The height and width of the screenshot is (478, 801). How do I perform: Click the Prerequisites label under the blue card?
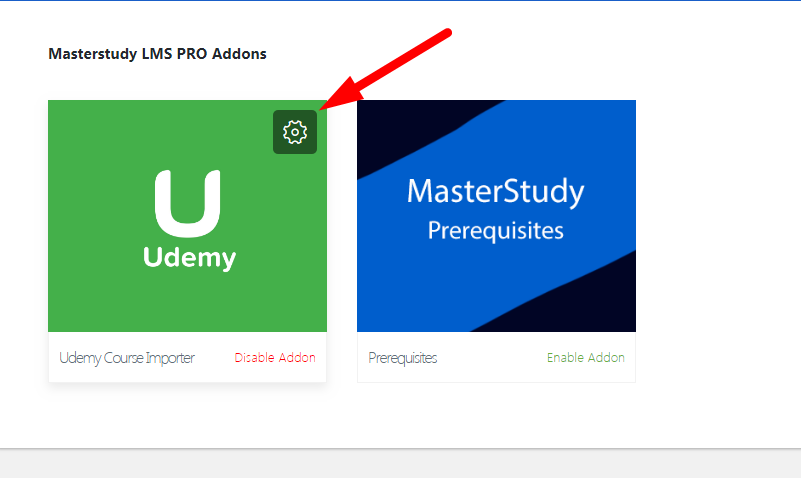point(403,358)
